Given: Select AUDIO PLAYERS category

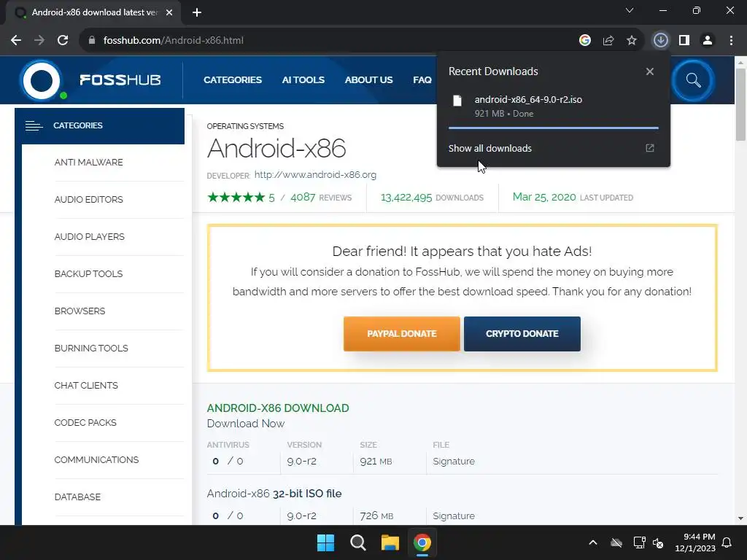Looking at the screenshot, I should 89,237.
